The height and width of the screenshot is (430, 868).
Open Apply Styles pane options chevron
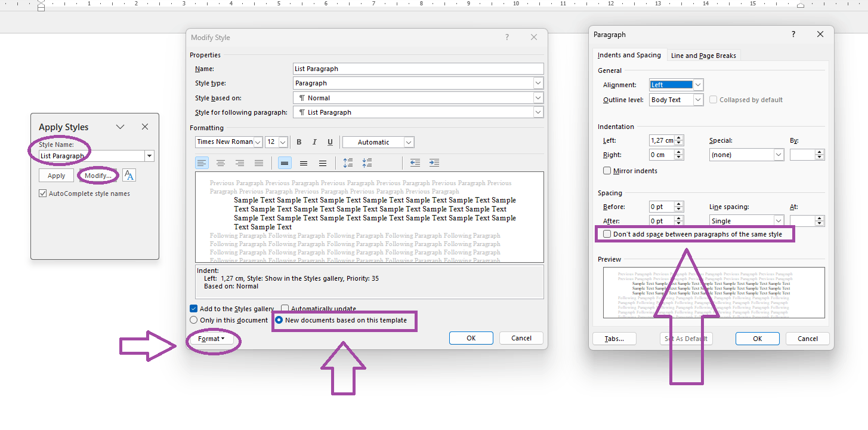point(121,127)
